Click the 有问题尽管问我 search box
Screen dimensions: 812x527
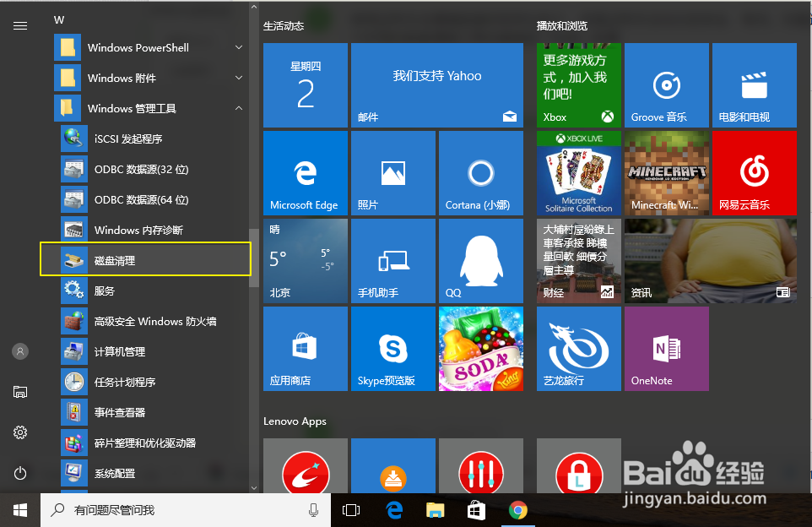(x=186, y=510)
